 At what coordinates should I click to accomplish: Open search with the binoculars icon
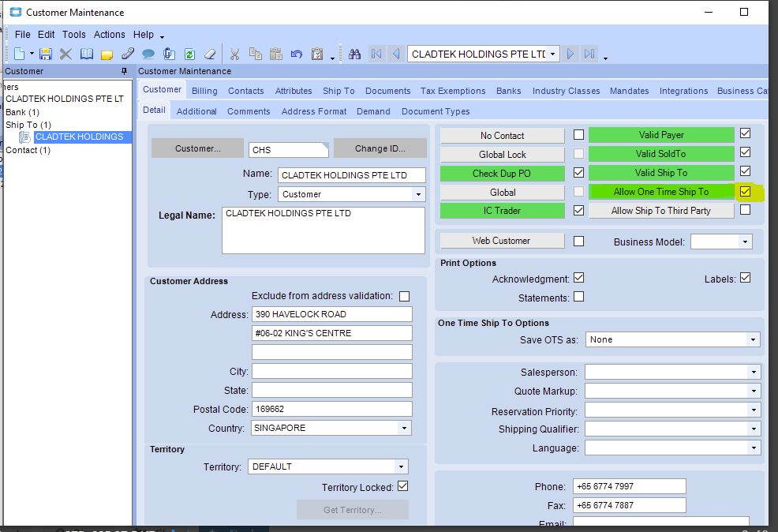(354, 54)
